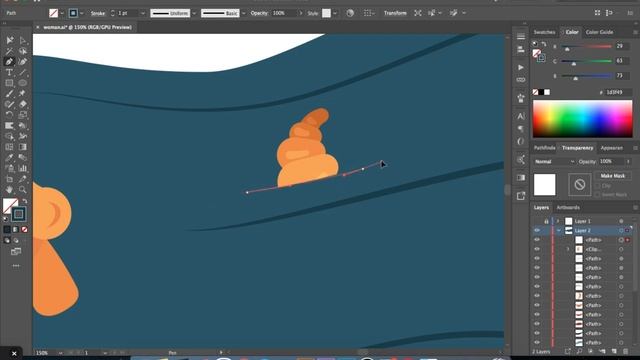Click the white swatch in Color panel

point(547,92)
